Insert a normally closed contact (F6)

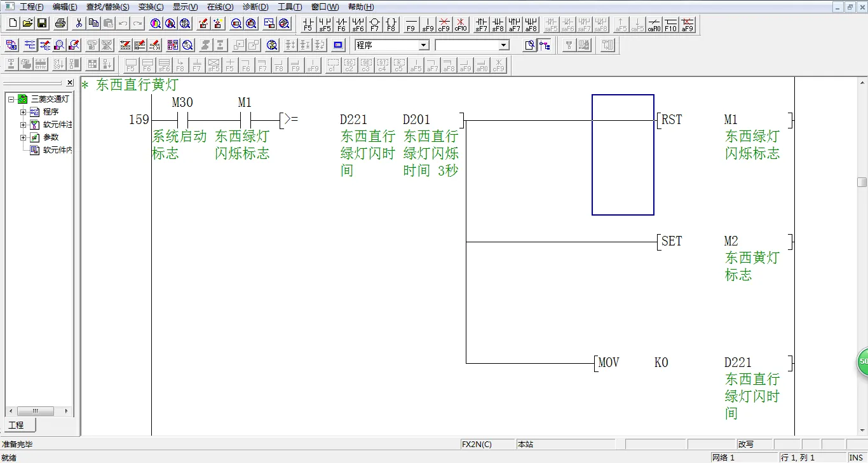(x=341, y=24)
